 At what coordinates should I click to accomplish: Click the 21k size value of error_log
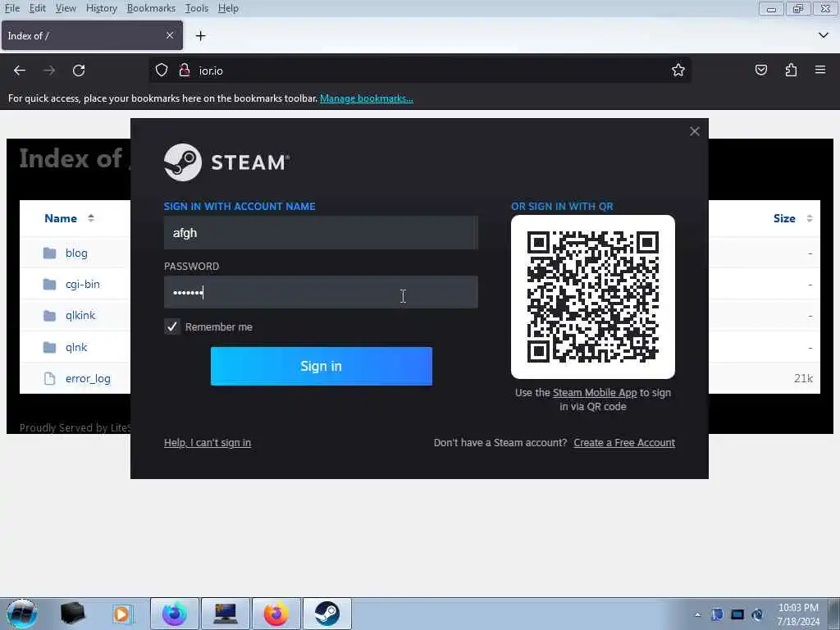point(803,379)
